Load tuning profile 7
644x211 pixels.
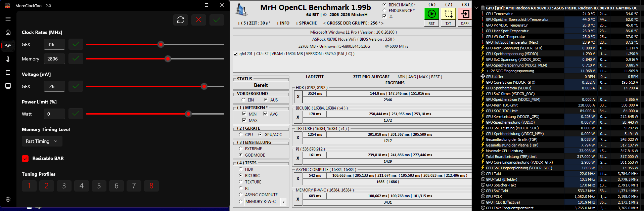(x=134, y=186)
